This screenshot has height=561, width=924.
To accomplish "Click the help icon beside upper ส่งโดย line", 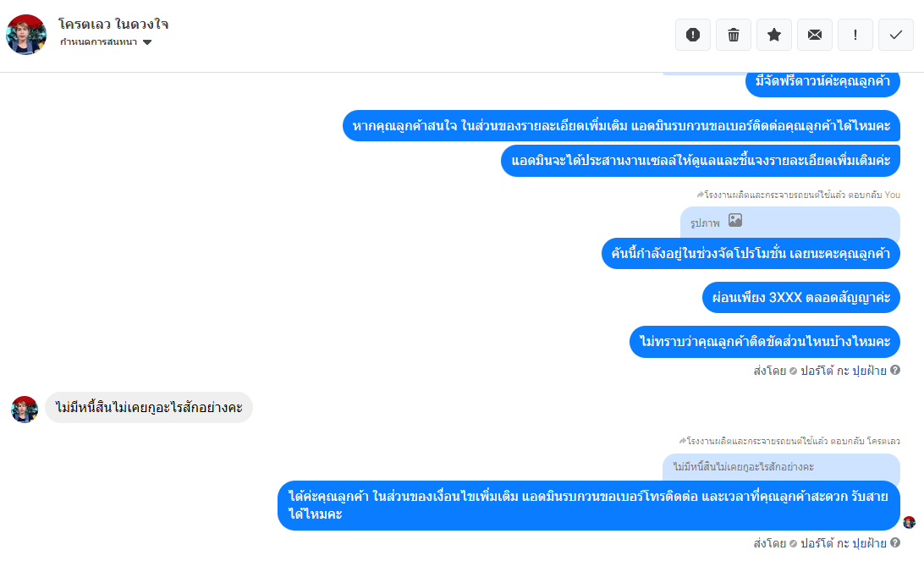I will tap(895, 370).
